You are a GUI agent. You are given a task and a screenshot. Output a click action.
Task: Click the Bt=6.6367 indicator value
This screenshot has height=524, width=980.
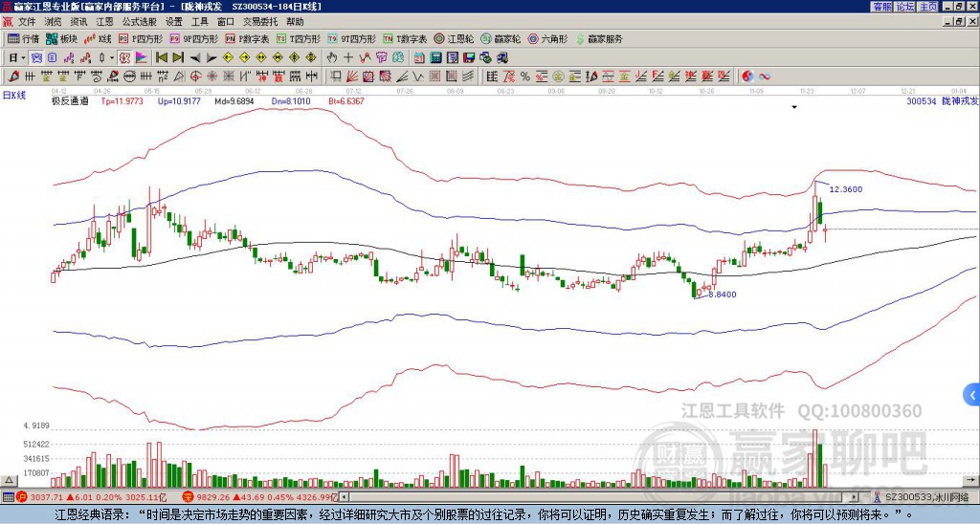tap(345, 100)
